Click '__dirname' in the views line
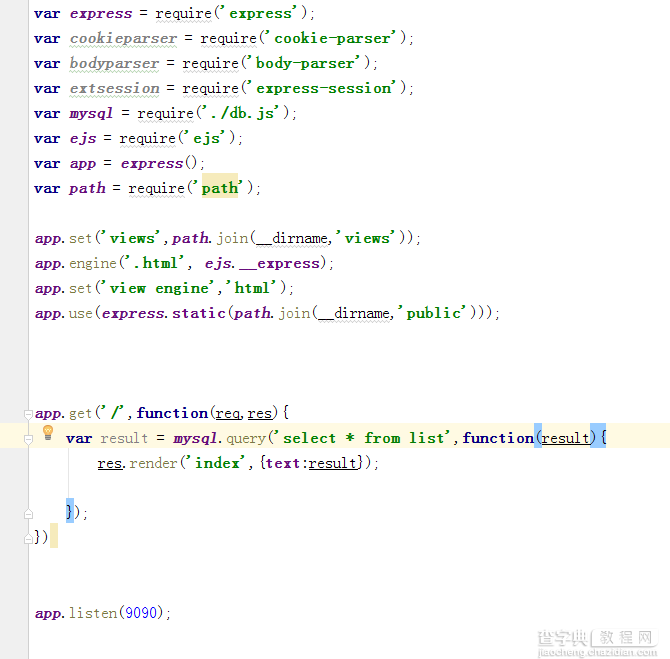 click(x=291, y=238)
